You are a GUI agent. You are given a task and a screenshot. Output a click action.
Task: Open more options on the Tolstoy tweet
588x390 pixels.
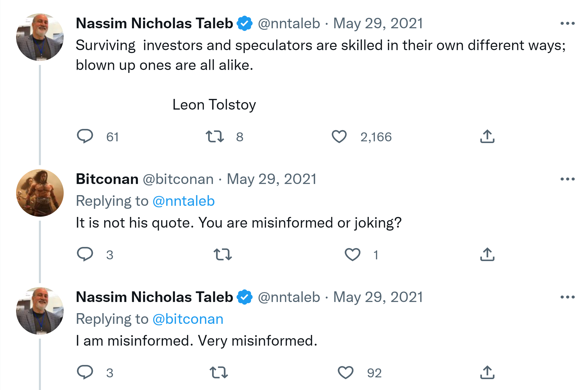coord(568,24)
